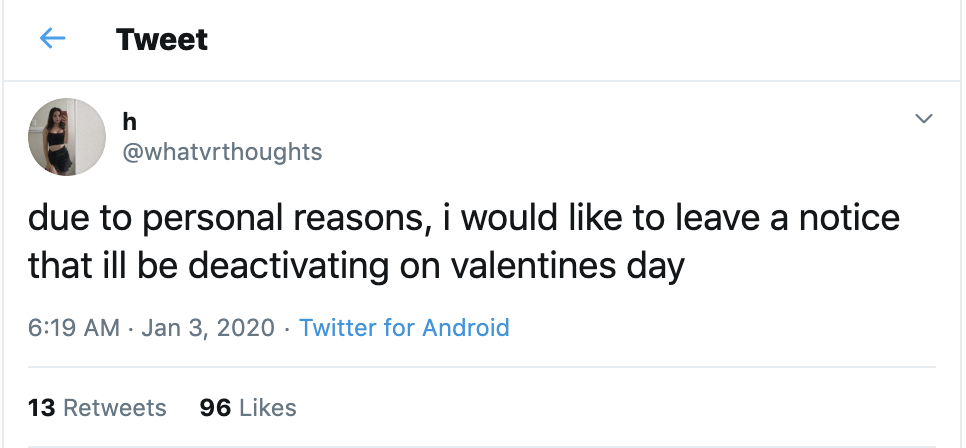Click the Jan 3, 2020 date

tap(208, 327)
